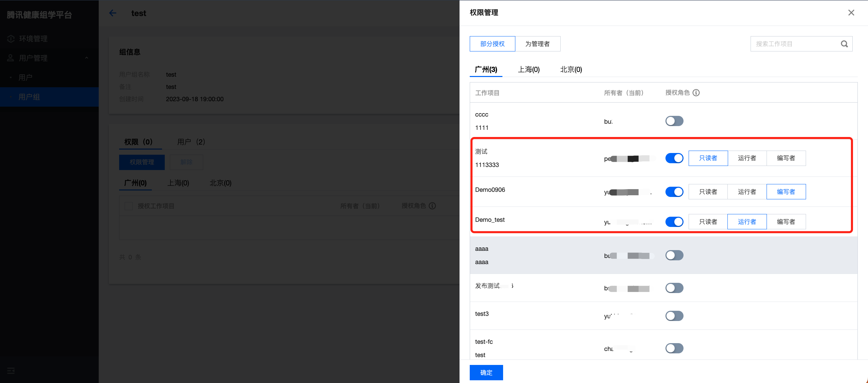The height and width of the screenshot is (383, 868).
Task: Close the 权限管理 panel
Action: tap(851, 13)
